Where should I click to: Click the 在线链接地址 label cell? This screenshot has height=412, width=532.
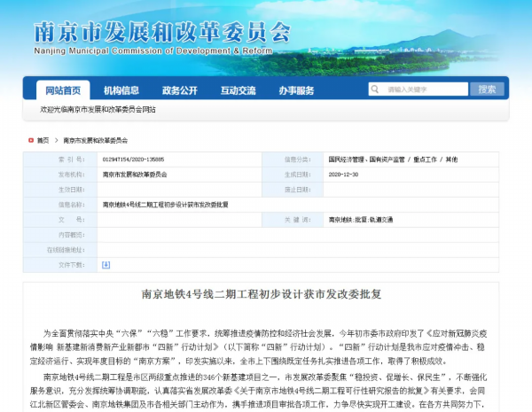[x=60, y=250]
